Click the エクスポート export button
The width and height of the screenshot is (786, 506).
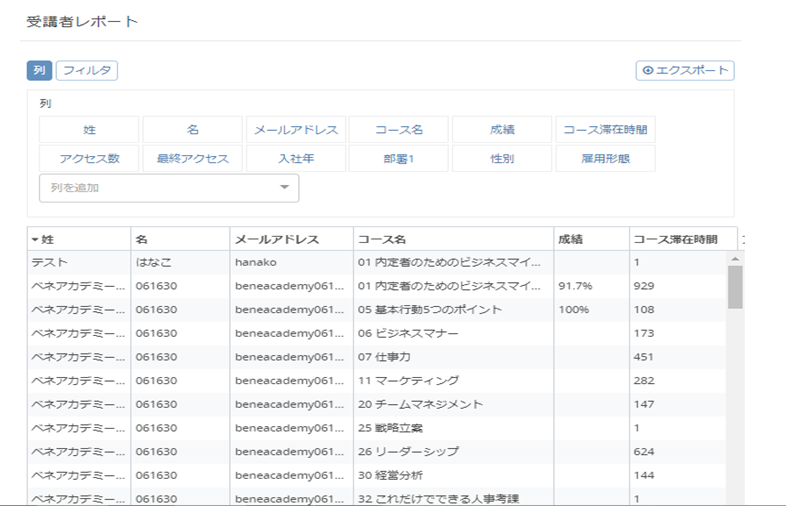685,70
